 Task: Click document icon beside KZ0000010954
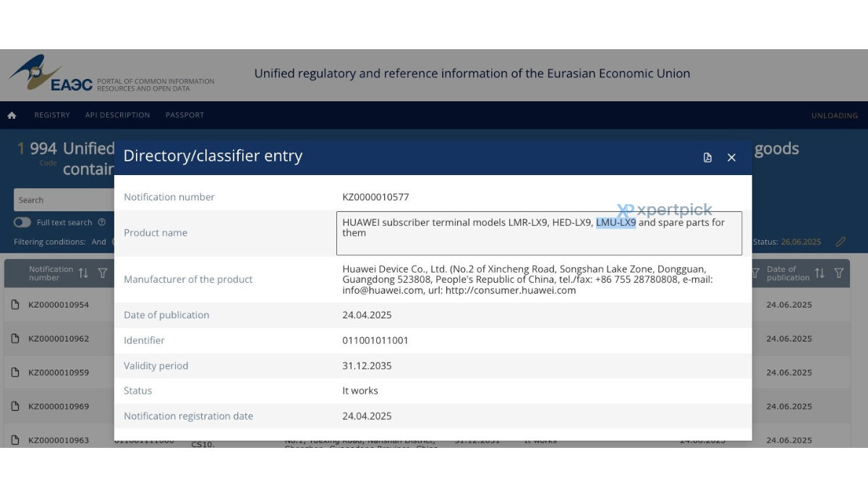tap(15, 305)
